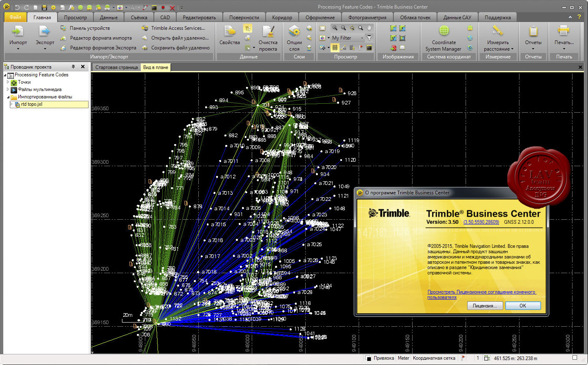The width and height of the screenshot is (588, 365).
Task: Toggle Привязка snap in status bar
Action: [x=384, y=358]
